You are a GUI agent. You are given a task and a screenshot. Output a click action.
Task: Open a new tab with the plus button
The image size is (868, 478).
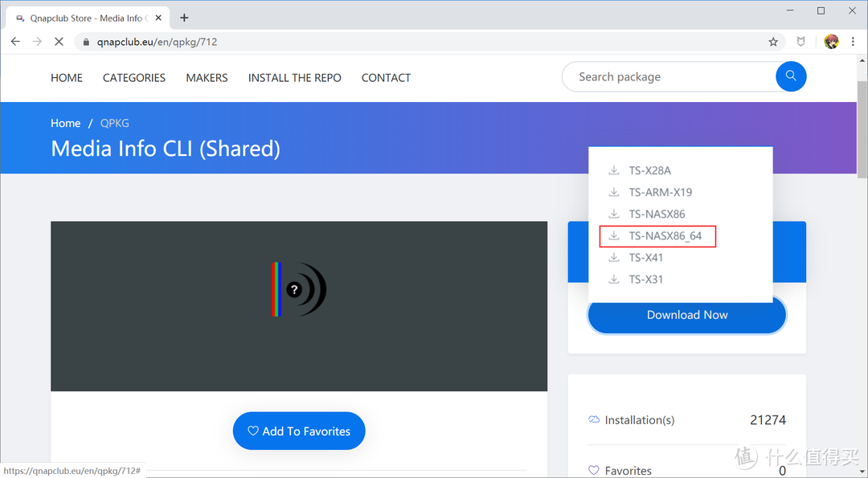(x=184, y=18)
